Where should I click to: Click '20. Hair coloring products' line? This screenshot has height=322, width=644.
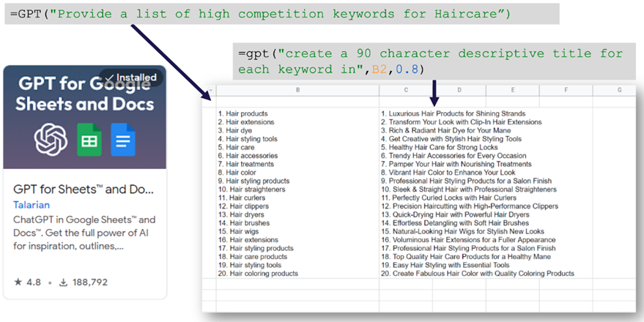point(258,274)
